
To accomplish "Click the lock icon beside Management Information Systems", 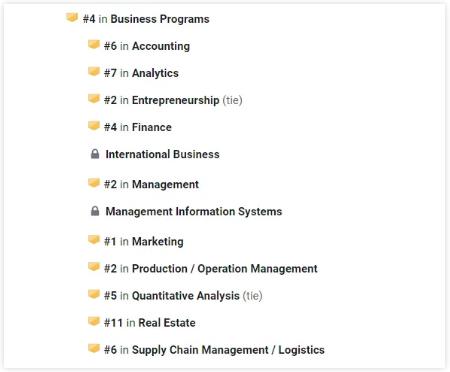I will pos(95,211).
